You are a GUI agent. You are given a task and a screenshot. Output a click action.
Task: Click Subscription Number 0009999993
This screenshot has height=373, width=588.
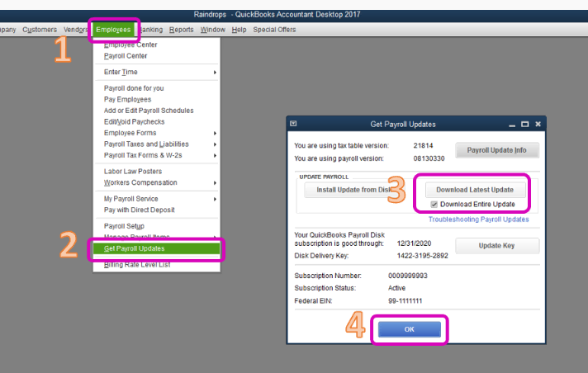click(x=408, y=276)
